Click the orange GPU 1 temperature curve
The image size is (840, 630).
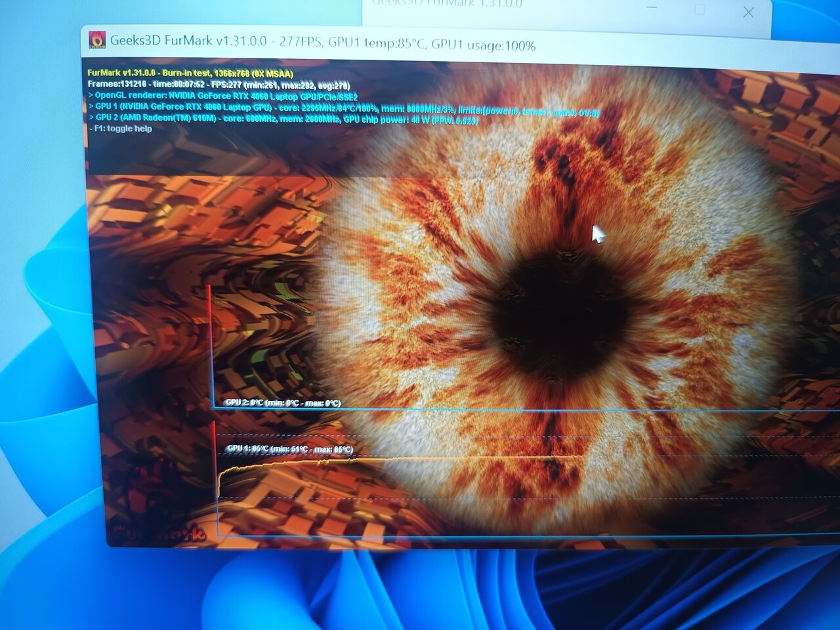(400, 459)
